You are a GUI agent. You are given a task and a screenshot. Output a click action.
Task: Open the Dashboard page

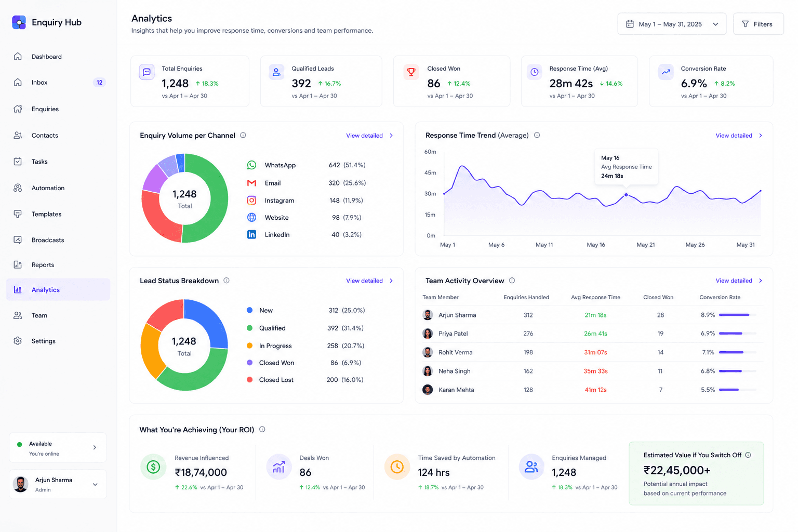(x=58, y=57)
